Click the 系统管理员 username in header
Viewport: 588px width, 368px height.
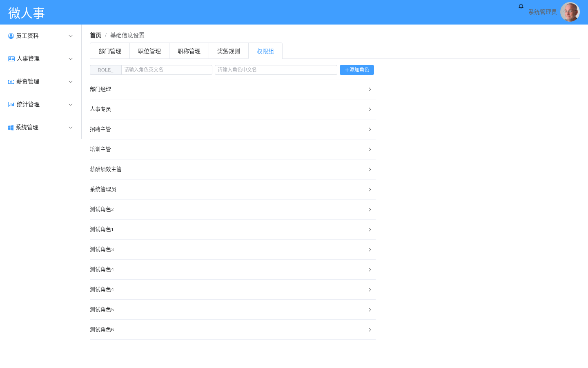coord(542,12)
